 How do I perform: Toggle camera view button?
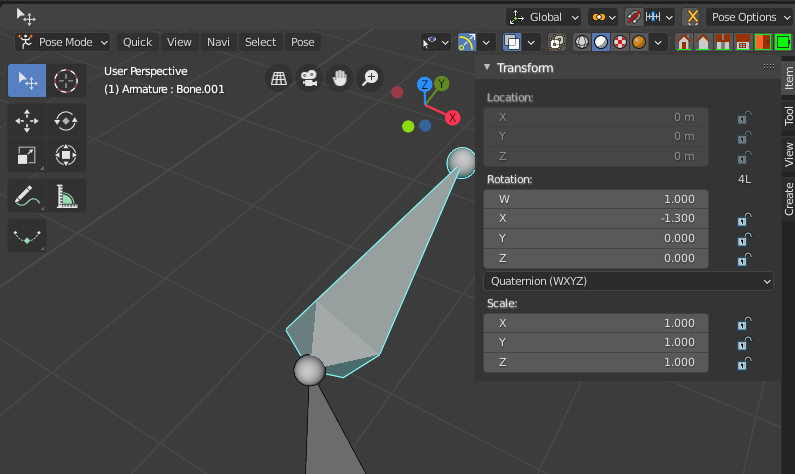(309, 78)
